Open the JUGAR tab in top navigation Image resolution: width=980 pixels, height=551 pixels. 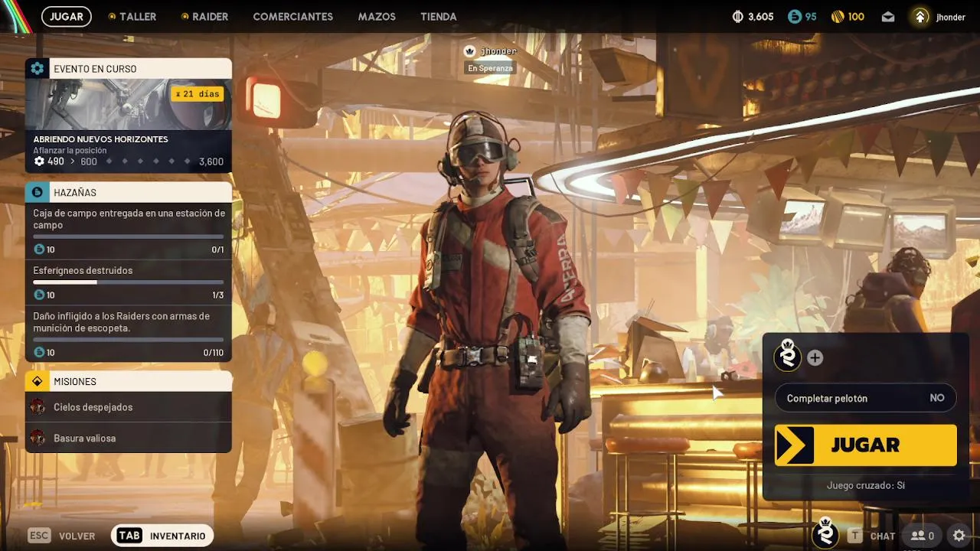67,16
